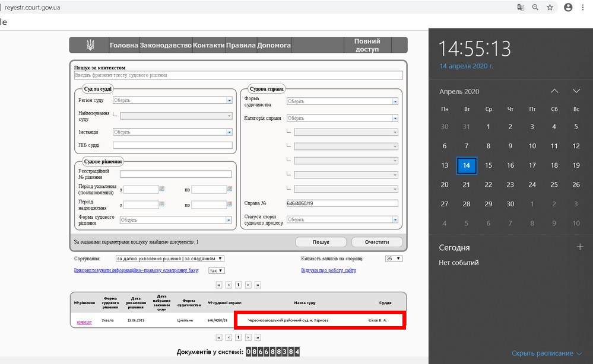Click the Пошук search button
The height and width of the screenshot is (364, 593).
tap(321, 242)
